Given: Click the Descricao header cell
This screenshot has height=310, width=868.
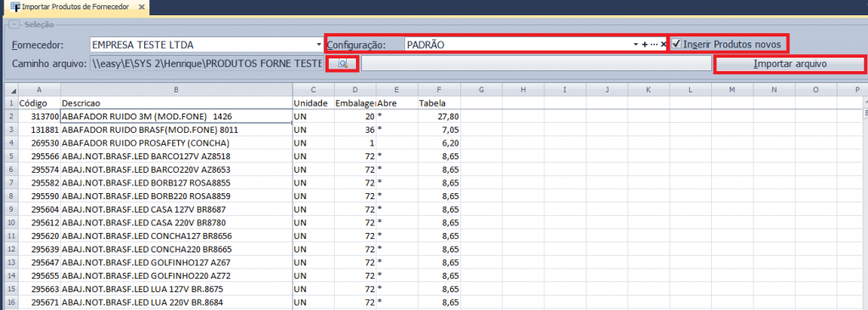Looking at the screenshot, I should tap(176, 103).
